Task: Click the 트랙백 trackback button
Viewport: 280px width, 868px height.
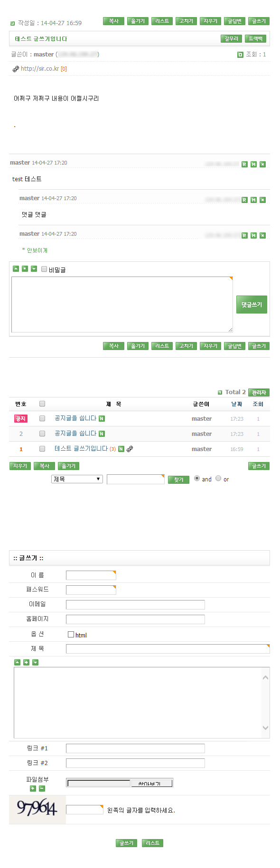Action: pyautogui.click(x=255, y=39)
